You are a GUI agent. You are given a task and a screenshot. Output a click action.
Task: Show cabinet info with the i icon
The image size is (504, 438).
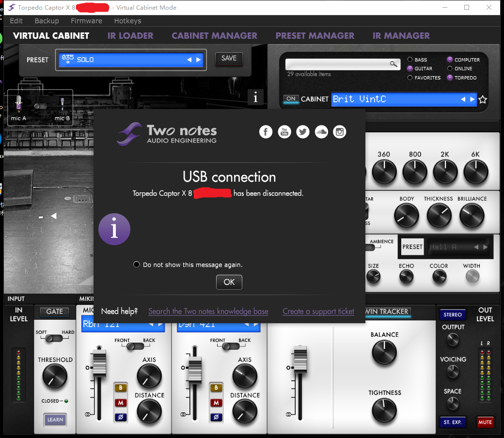255,97
